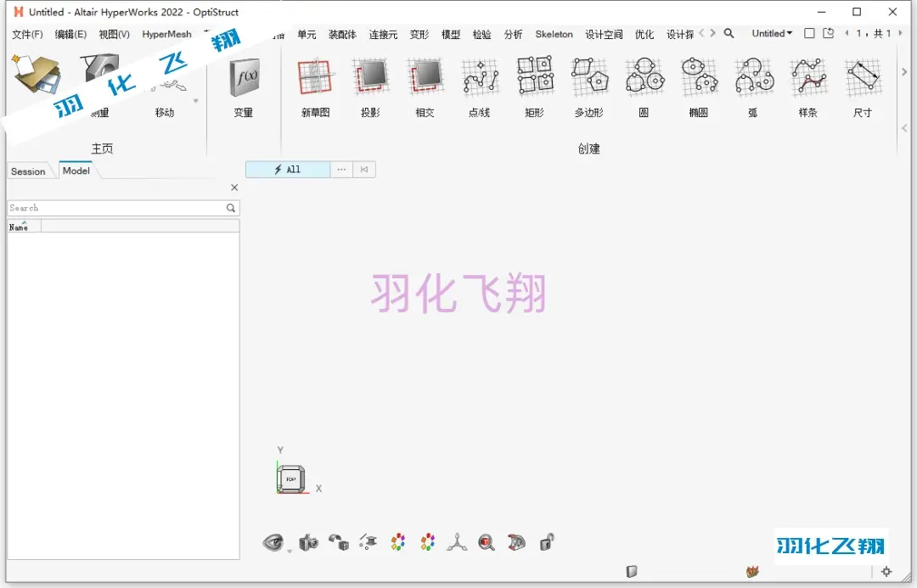Close the Model browser panel
Image resolution: width=917 pixels, height=588 pixels.
tap(234, 188)
